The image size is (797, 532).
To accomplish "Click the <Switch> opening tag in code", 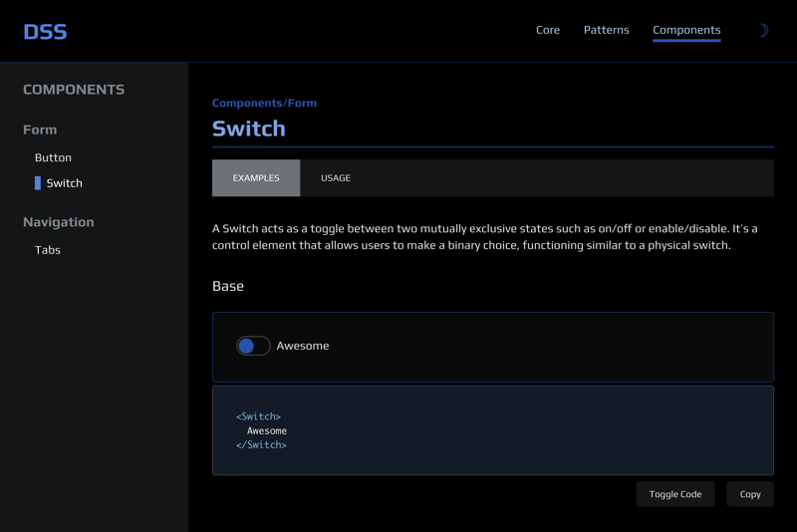I will tap(258, 416).
